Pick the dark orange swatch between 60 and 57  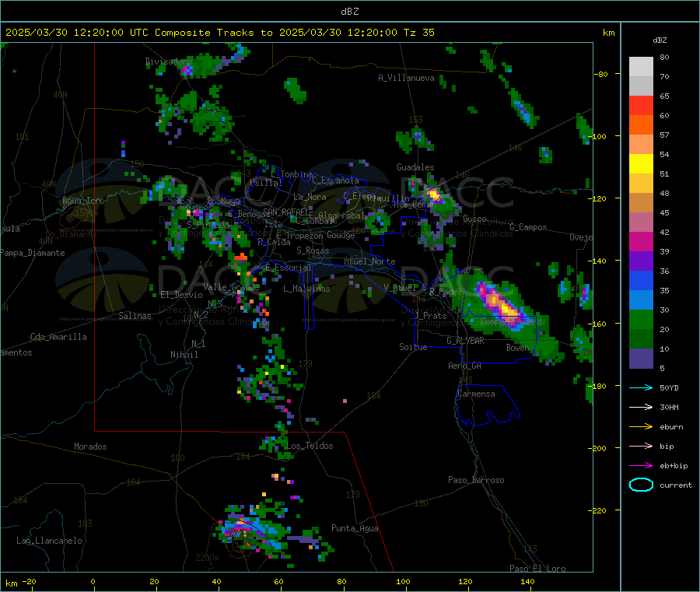[641, 125]
